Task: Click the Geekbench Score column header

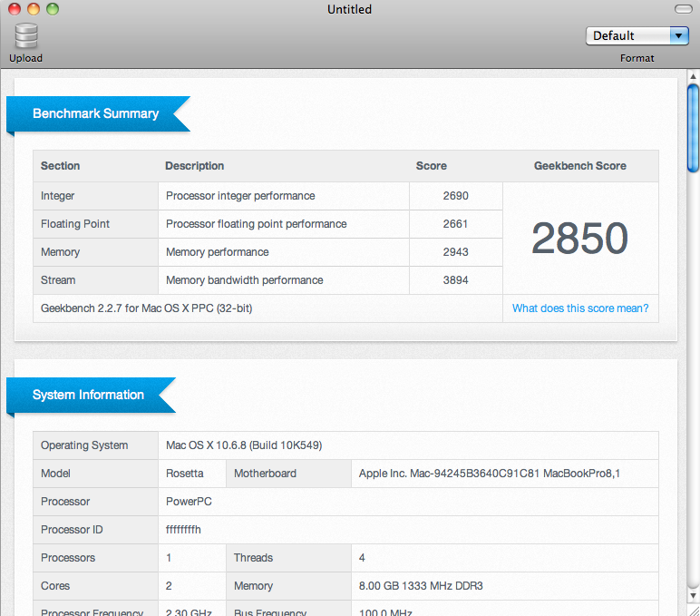Action: click(580, 166)
